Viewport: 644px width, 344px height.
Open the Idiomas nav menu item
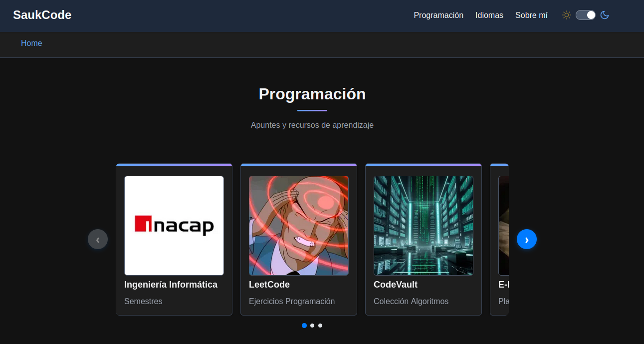pos(489,15)
